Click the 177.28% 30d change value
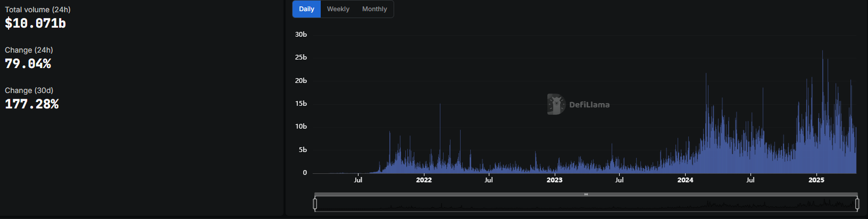 31,104
